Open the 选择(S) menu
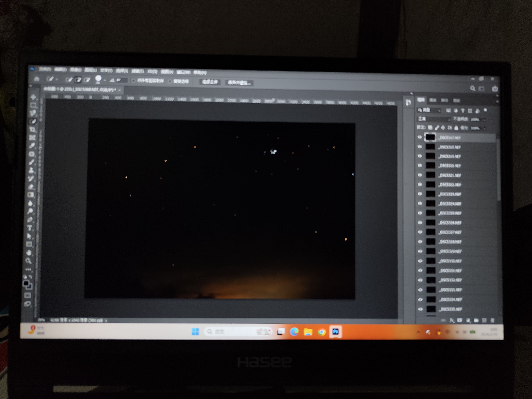The image size is (532, 399). [122, 71]
